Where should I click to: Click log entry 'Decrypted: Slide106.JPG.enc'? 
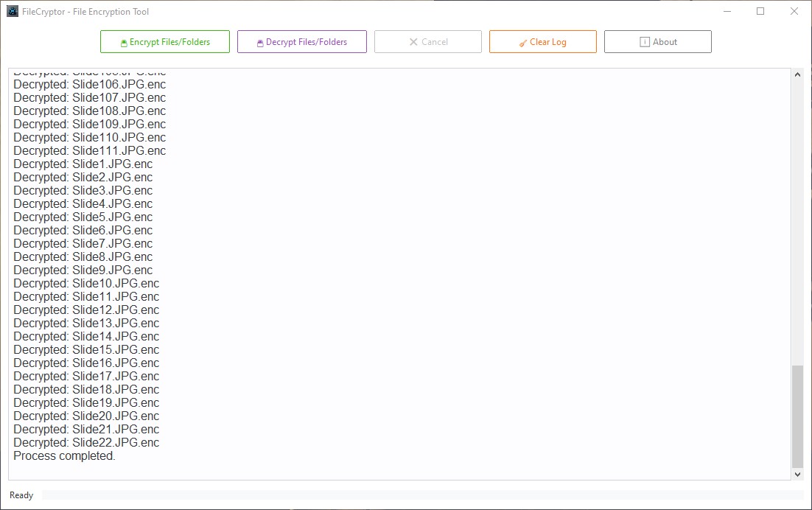90,85
